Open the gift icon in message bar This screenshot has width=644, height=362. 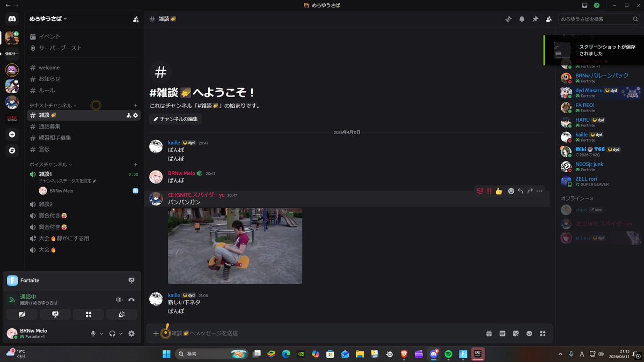(x=489, y=334)
